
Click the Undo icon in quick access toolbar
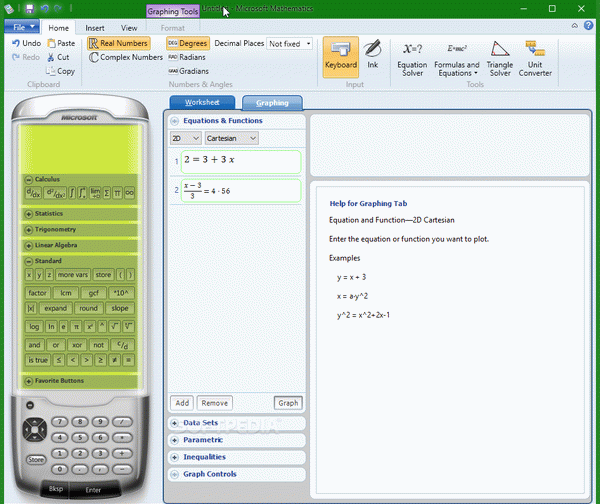point(45,8)
